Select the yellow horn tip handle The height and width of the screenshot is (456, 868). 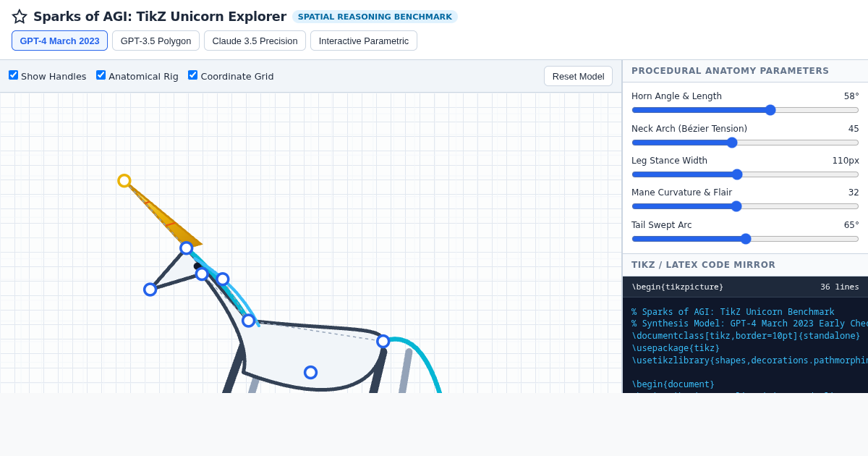point(124,181)
